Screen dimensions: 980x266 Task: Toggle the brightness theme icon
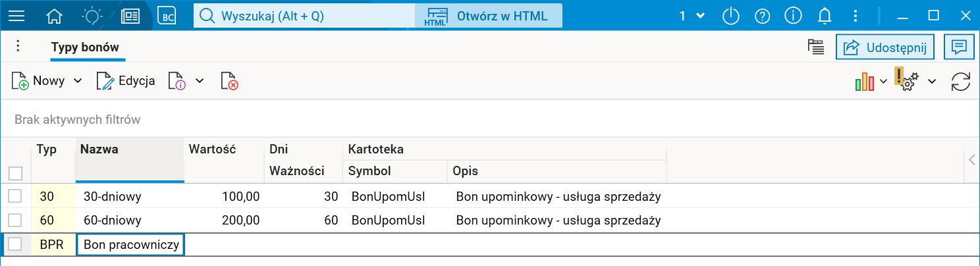[x=92, y=16]
